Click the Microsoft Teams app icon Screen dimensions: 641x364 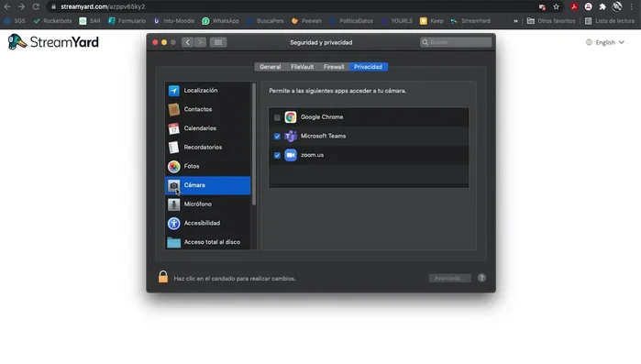(291, 136)
